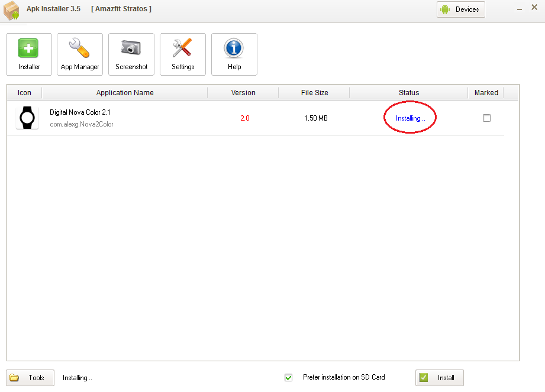Click the Devices android button

pos(461,9)
